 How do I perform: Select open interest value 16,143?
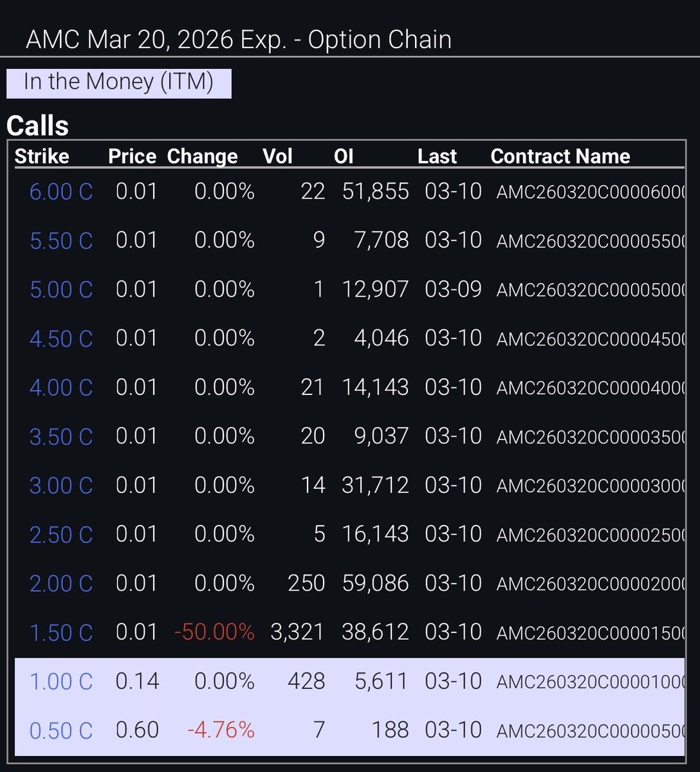pyautogui.click(x=375, y=535)
